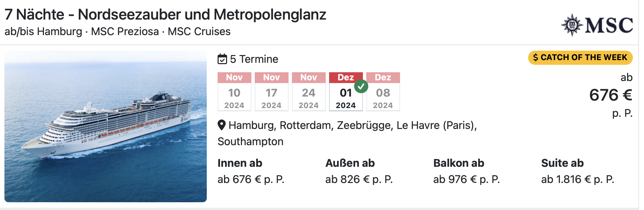644x210 pixels.
Task: Click the location pin icon before Hamburg
Action: click(x=222, y=125)
